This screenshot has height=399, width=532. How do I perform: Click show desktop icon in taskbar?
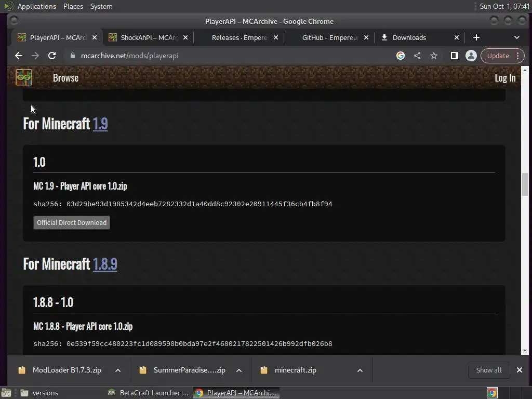point(6,393)
